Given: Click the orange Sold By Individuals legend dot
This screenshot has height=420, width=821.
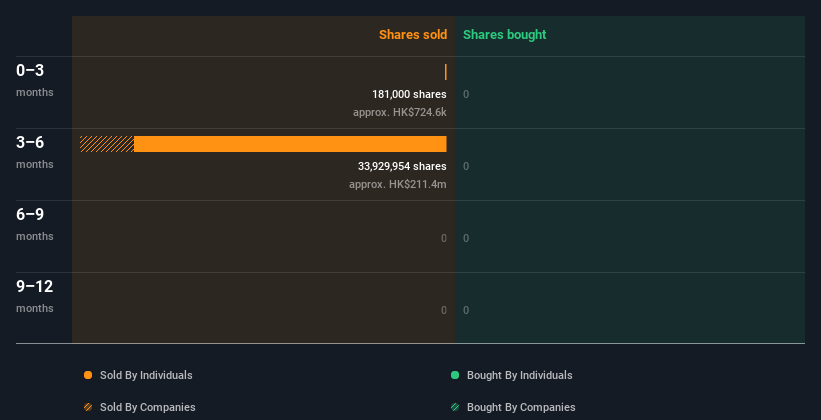Looking at the screenshot, I should click(x=88, y=375).
